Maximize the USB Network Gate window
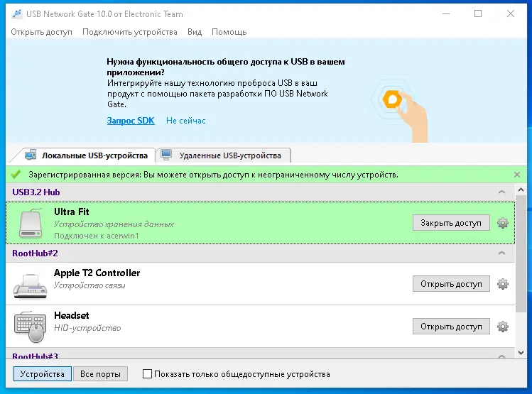Viewport: 532px width, 394px height. point(478,13)
